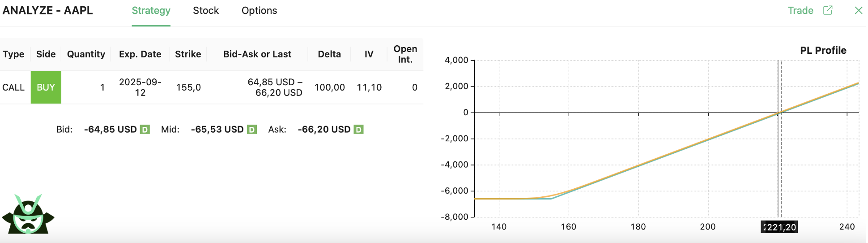Click the samurai mascot logo
868x243 pixels.
tap(28, 214)
